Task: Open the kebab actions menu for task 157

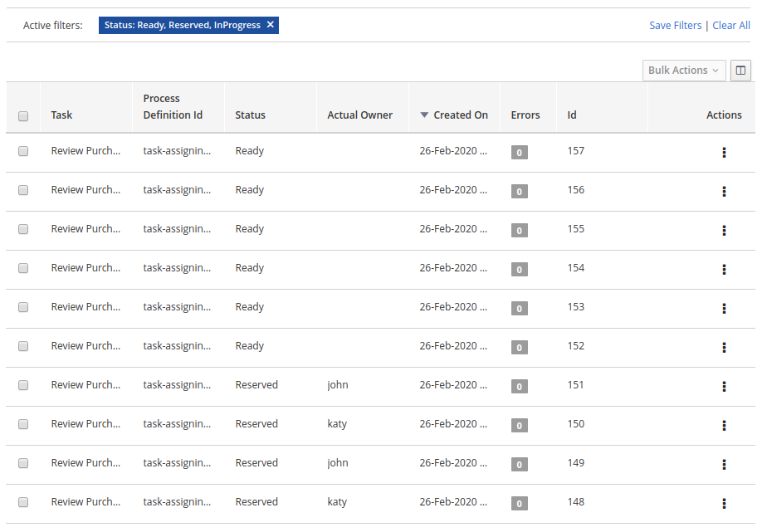Action: (724, 153)
